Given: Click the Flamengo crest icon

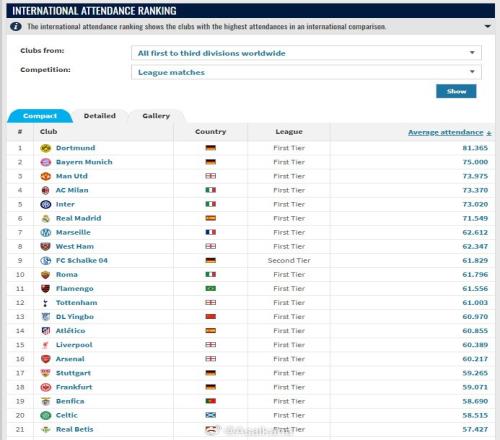Looking at the screenshot, I should click(46, 289).
